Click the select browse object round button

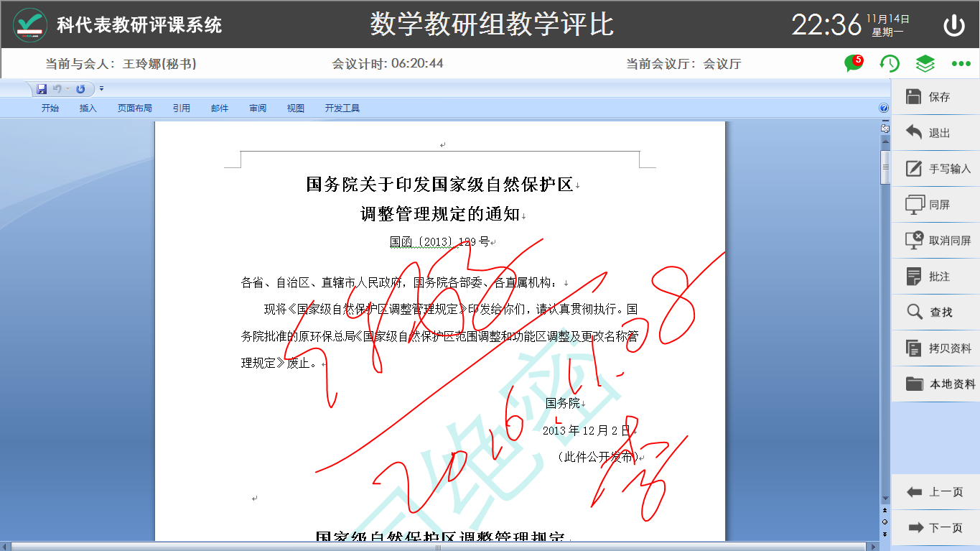coord(885,522)
